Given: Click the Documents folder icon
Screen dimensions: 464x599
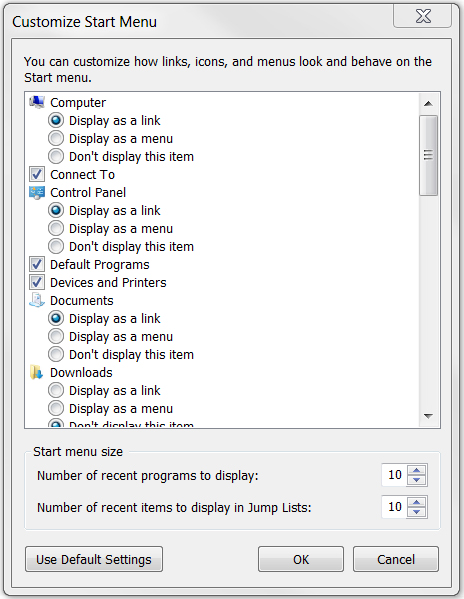Looking at the screenshot, I should (x=37, y=300).
